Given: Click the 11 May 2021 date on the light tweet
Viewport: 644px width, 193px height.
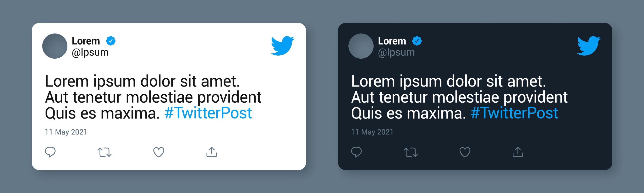Looking at the screenshot, I should pos(66,132).
